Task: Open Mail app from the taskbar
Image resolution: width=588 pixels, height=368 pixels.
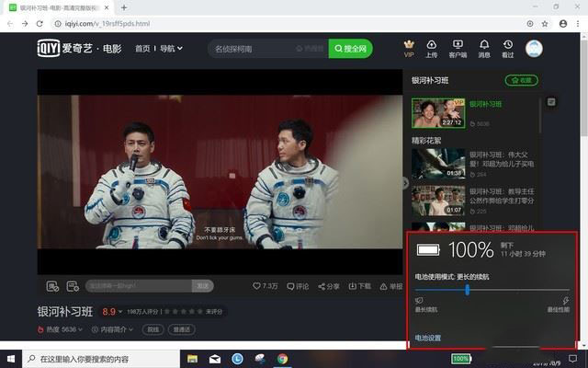Action: coord(215,359)
